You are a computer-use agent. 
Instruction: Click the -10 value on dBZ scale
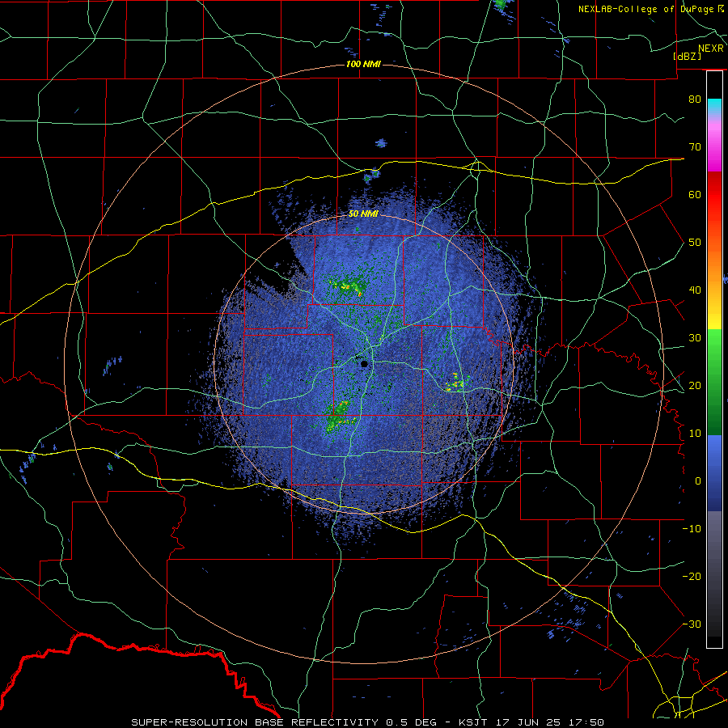tap(692, 528)
